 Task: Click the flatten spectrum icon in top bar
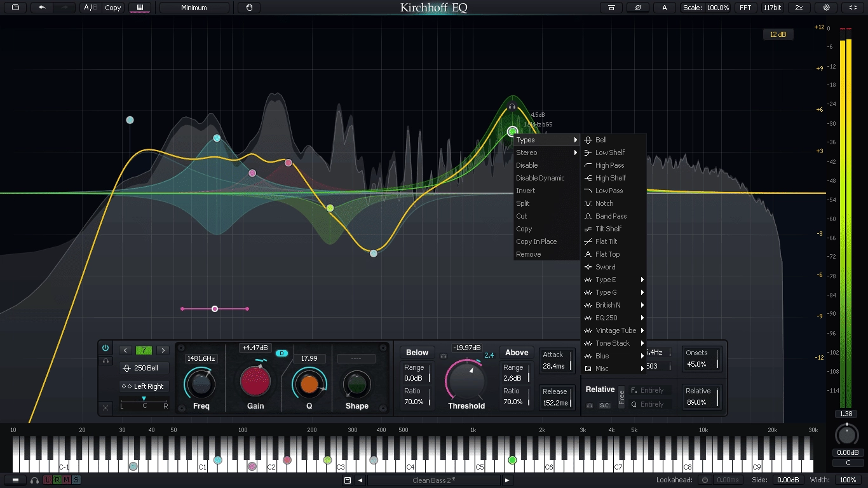tap(611, 8)
